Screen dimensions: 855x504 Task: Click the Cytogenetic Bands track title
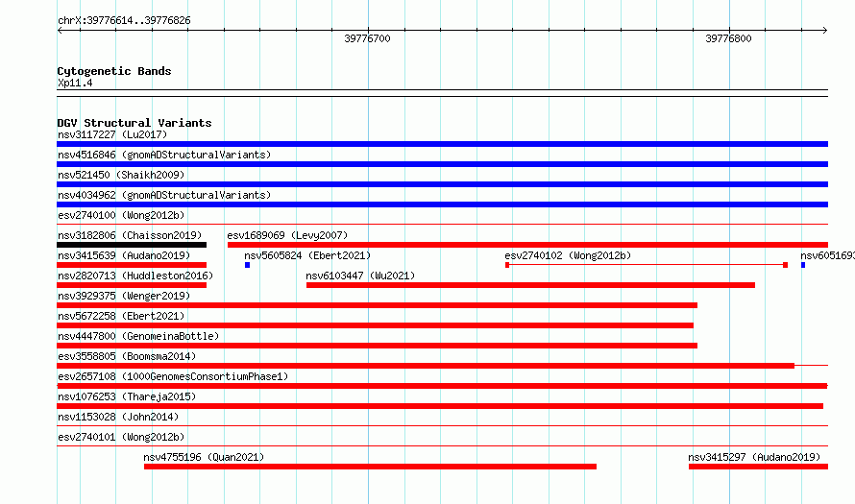point(114,71)
